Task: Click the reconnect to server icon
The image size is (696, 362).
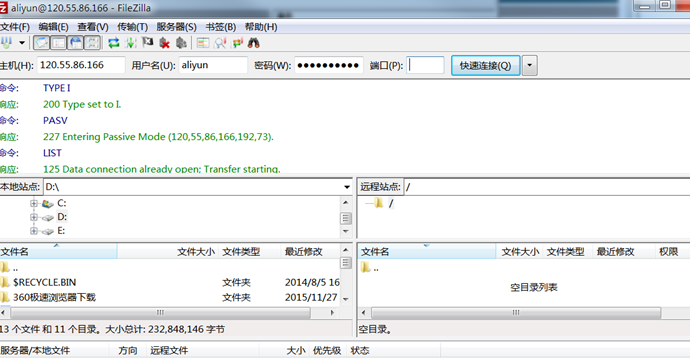Action: (x=181, y=43)
